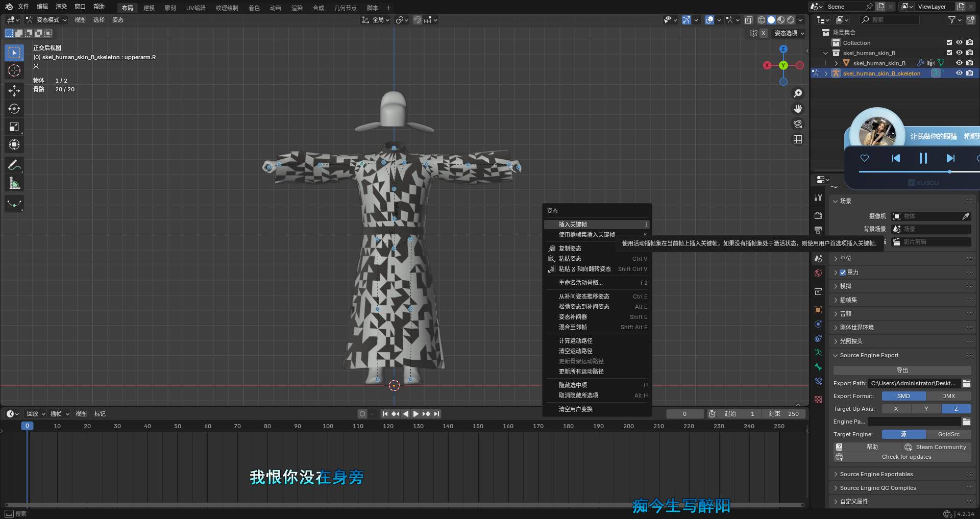The height and width of the screenshot is (519, 980).
Task: Open the World properties tab
Action: 818,273
